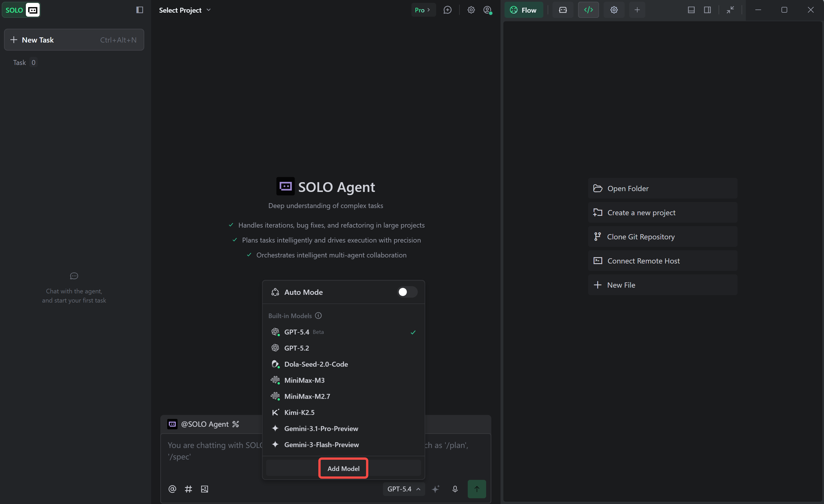Click the Add Model button
Image resolution: width=824 pixels, height=504 pixels.
coord(343,468)
